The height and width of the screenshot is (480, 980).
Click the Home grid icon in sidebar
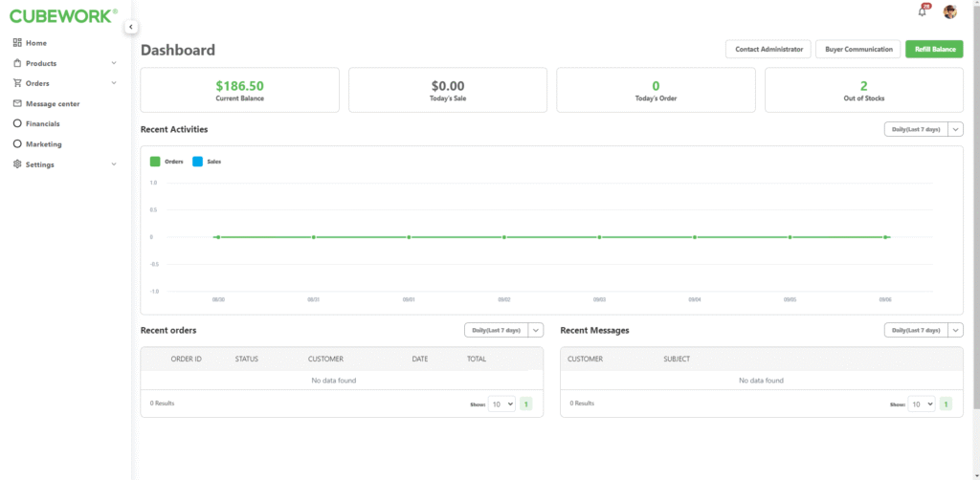point(17,43)
